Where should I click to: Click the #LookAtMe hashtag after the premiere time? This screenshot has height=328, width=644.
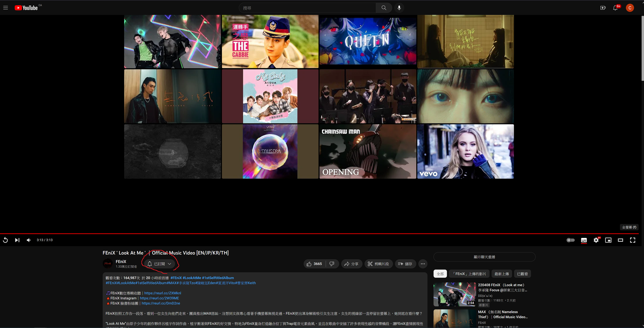(x=192, y=278)
